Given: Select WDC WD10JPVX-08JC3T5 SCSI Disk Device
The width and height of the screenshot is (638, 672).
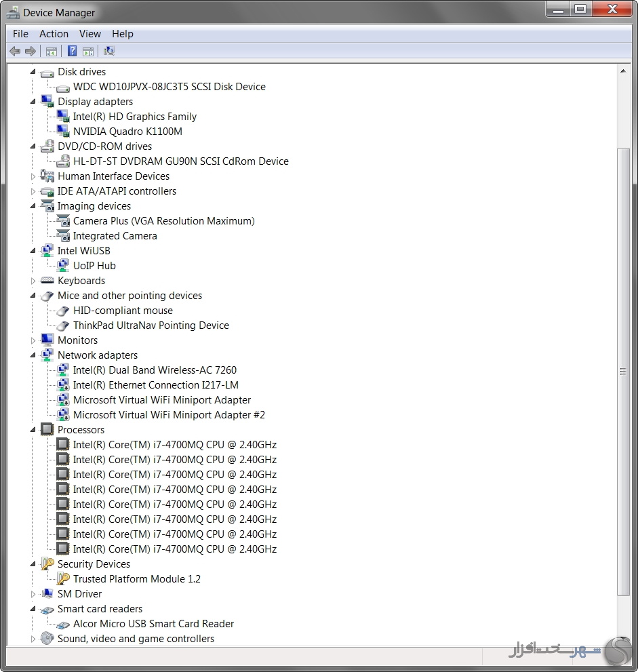Looking at the screenshot, I should [170, 87].
